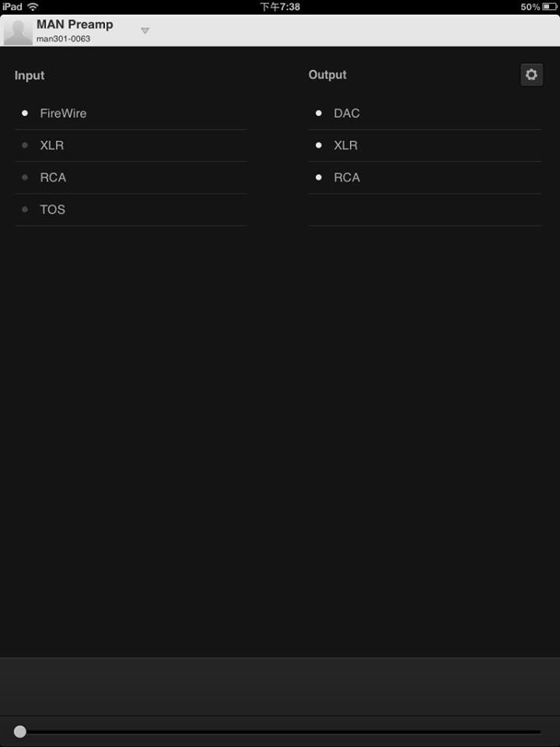Image resolution: width=560 pixels, height=747 pixels.
Task: Click the man301-0063 device ID text
Action: pos(63,39)
